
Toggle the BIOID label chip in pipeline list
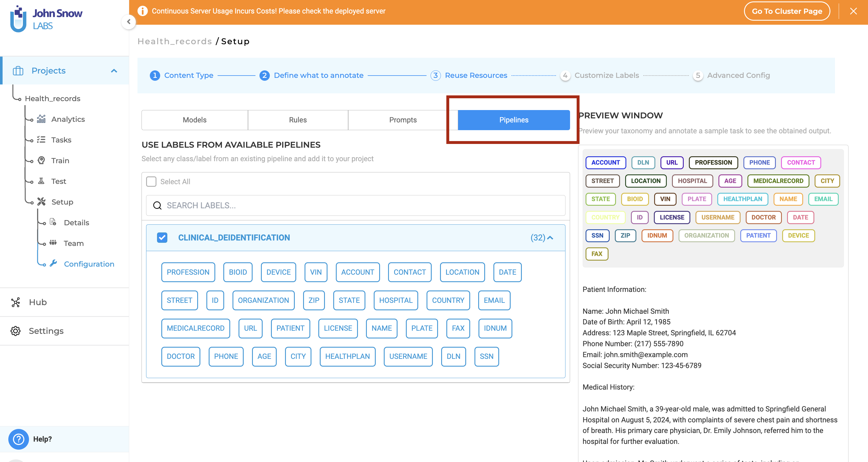coord(238,272)
